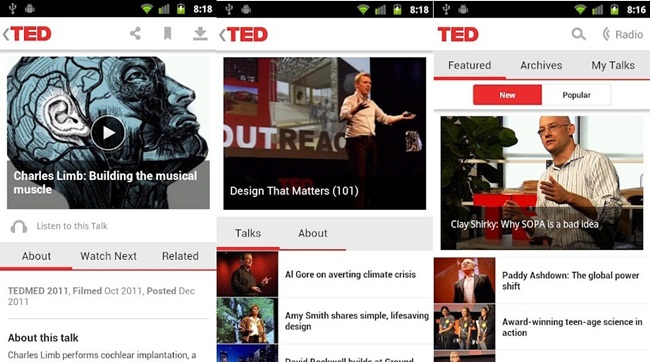Open Paddy Ashdown: The global power shift

point(570,281)
